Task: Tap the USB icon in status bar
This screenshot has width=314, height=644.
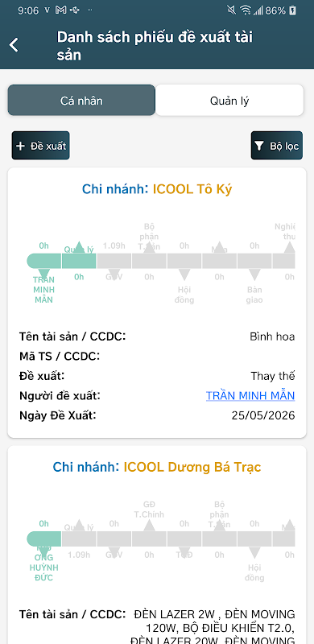Action: pos(74,10)
